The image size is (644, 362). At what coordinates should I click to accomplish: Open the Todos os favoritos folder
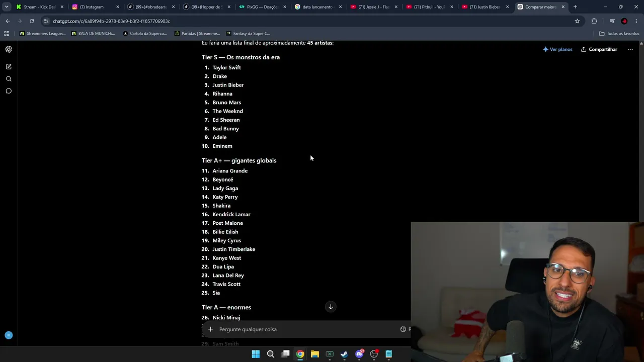619,34
